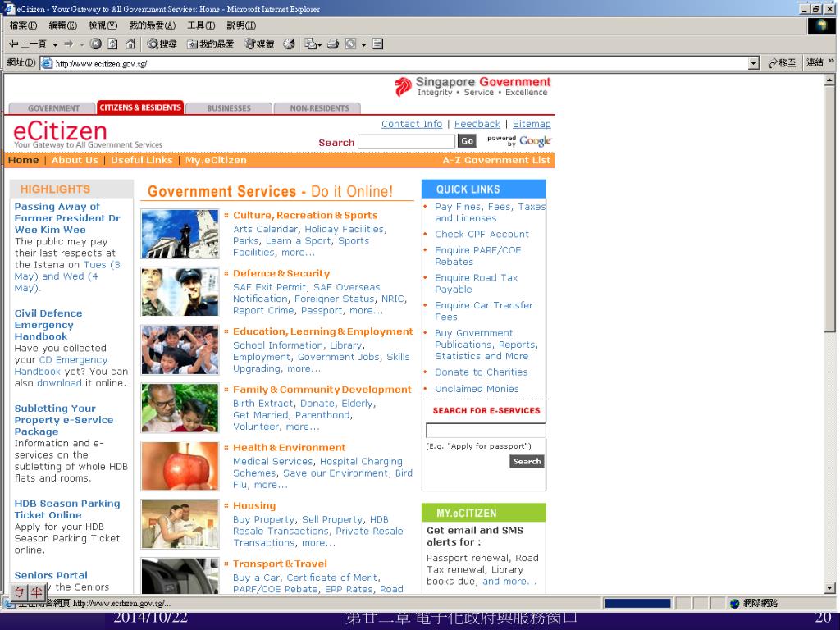
Task: Click the Edit page icon in toolbar
Action: tap(350, 44)
